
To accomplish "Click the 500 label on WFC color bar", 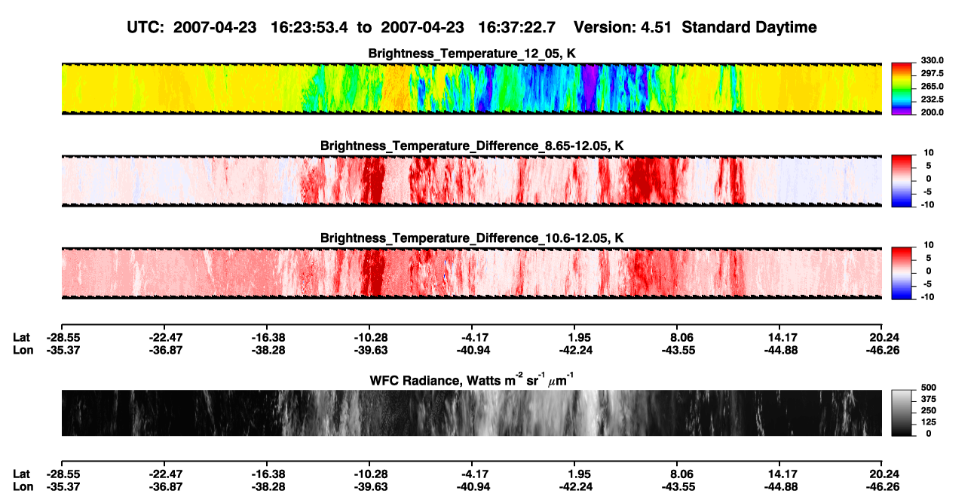I will point(928,388).
